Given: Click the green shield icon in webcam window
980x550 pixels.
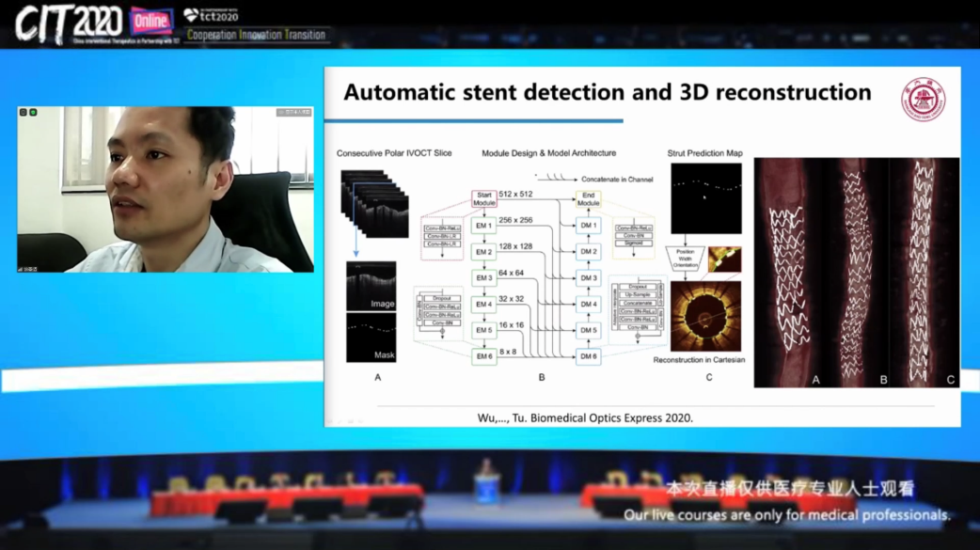Looking at the screenshot, I should pos(33,113).
